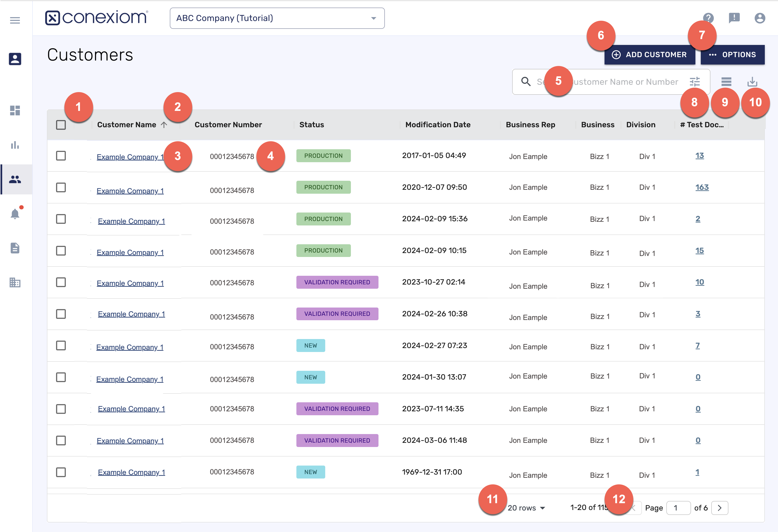778x532 pixels.
Task: Check the select-all header checkbox
Action: [61, 125]
